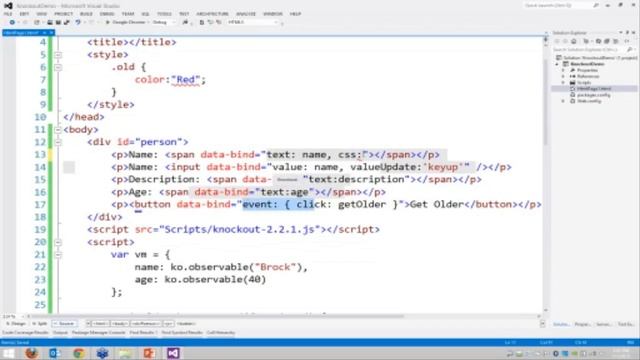The image size is (640, 360).
Task: Open Outlook from the taskbar
Action: [x=55, y=353]
